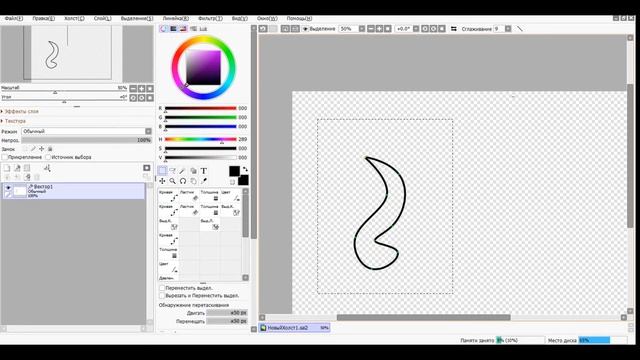Enable Источник выбора checkbox

(48, 157)
